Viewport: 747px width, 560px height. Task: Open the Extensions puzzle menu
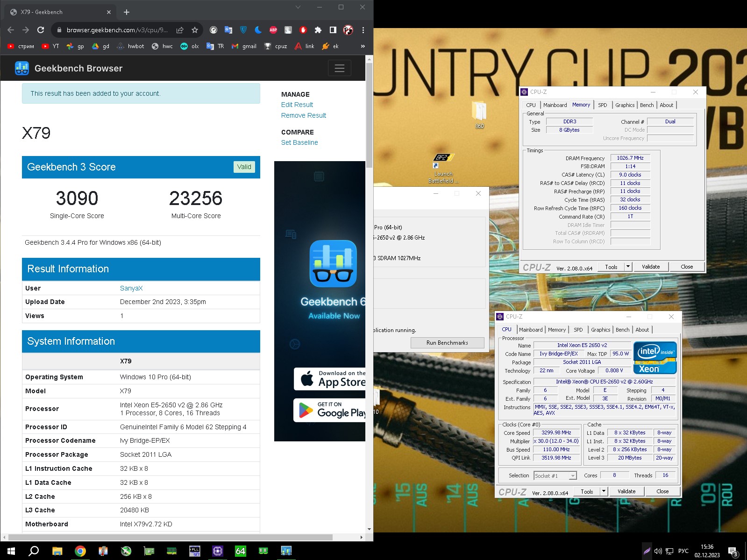(318, 30)
